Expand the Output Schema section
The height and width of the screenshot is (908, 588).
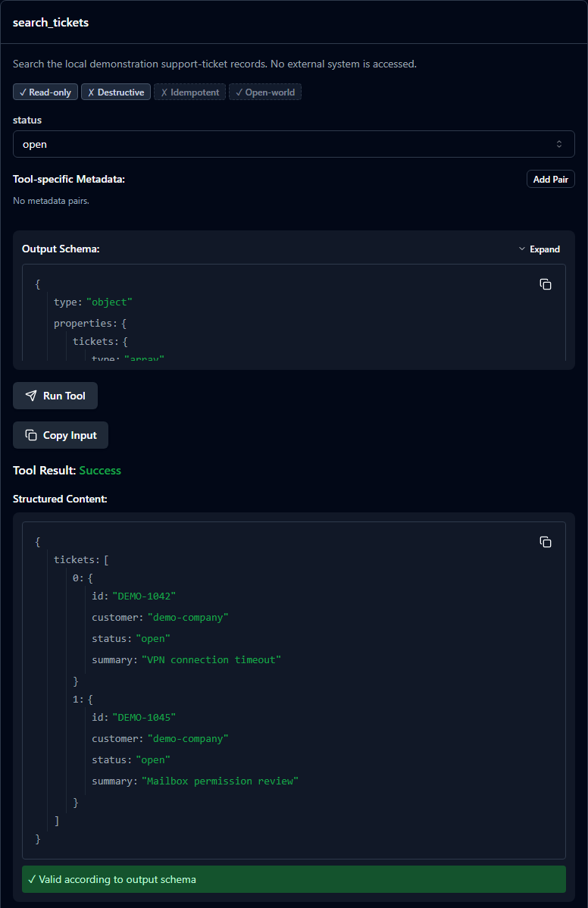pyautogui.click(x=539, y=249)
